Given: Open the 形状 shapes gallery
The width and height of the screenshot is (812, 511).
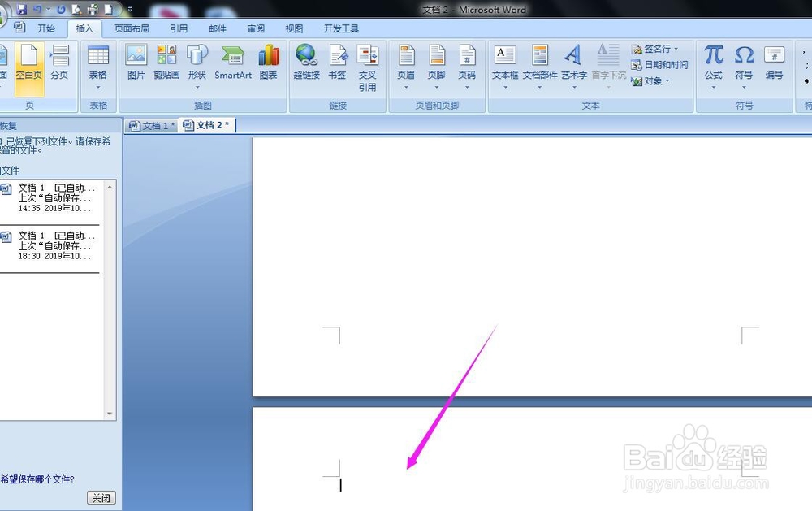Looking at the screenshot, I should [197, 67].
